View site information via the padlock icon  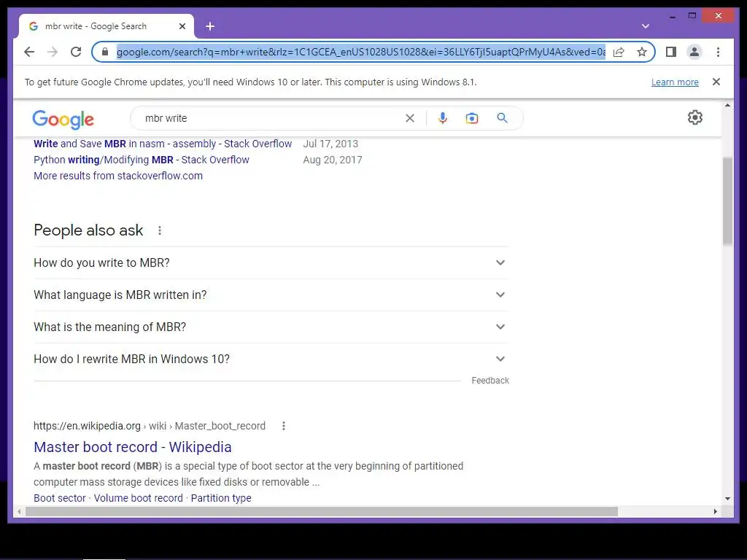105,52
